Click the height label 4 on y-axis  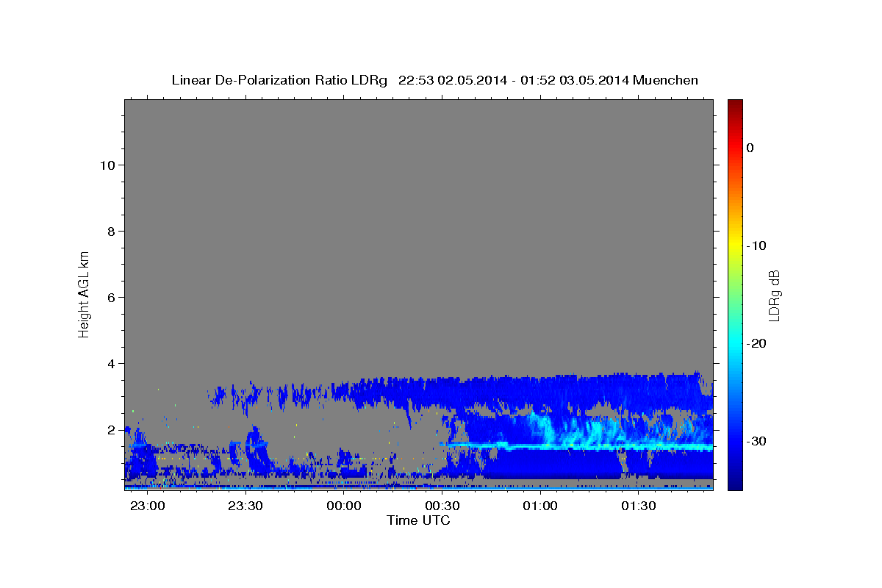[x=110, y=364]
